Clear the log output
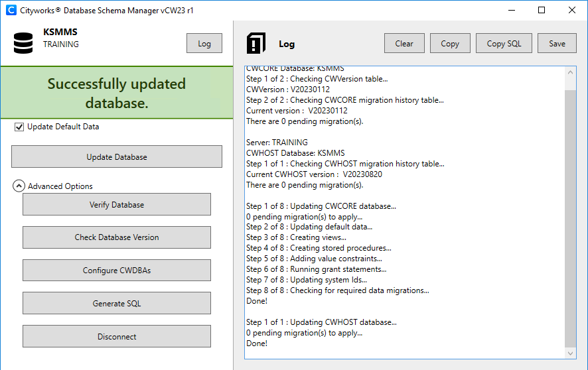588x370 pixels. [x=404, y=44]
